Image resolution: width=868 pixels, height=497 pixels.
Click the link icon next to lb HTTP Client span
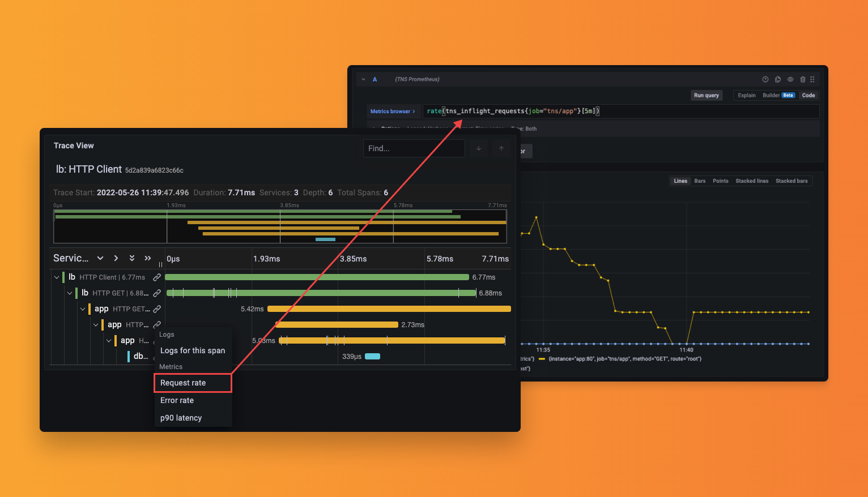pyautogui.click(x=157, y=277)
